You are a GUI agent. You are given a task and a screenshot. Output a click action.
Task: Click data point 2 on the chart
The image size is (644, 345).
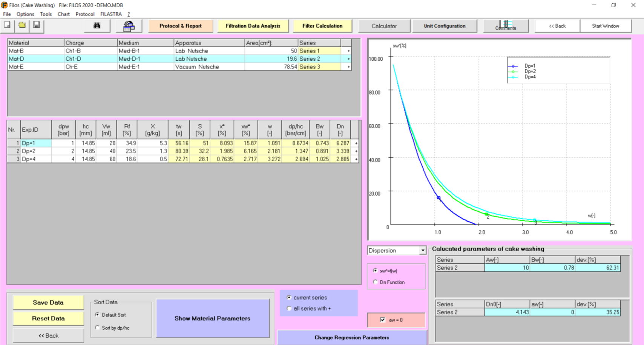pos(486,214)
